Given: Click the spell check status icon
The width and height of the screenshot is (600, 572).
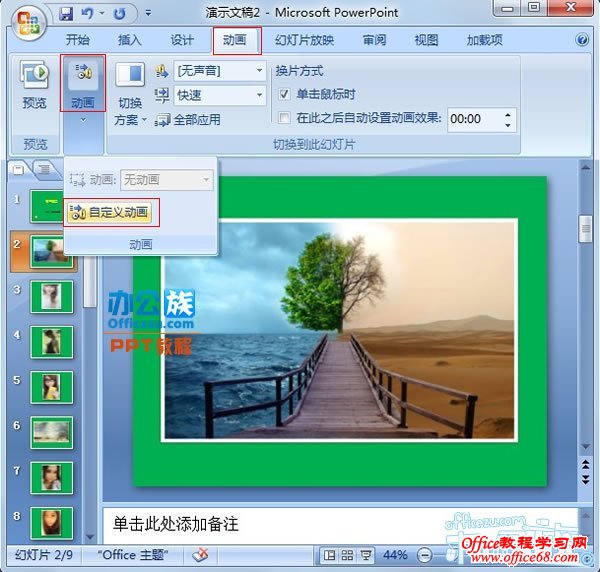Looking at the screenshot, I should [x=200, y=555].
